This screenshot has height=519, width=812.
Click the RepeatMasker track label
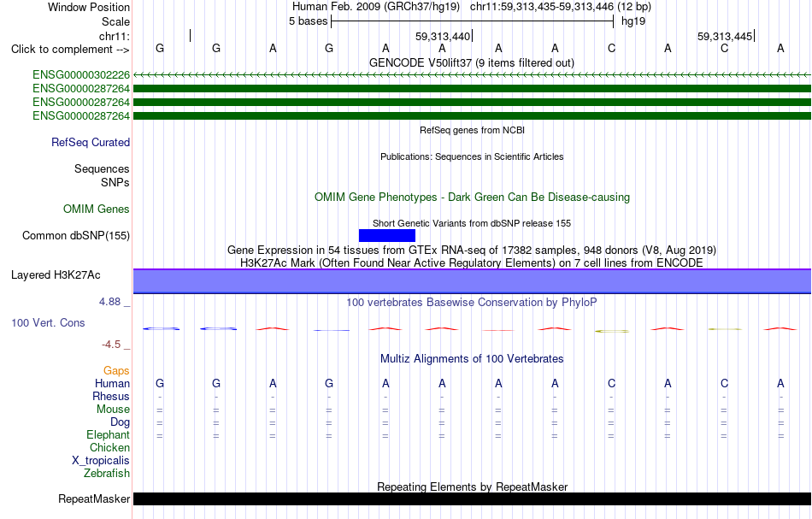point(94,498)
